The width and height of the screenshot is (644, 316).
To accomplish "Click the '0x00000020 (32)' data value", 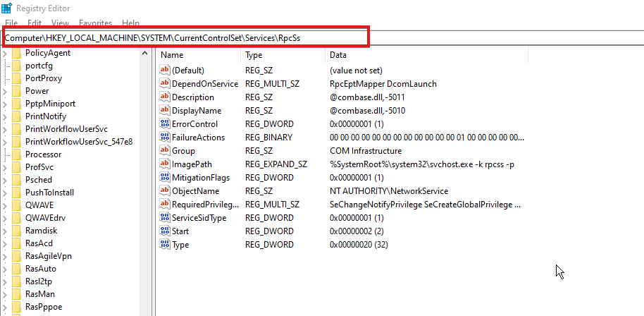I will (x=359, y=245).
